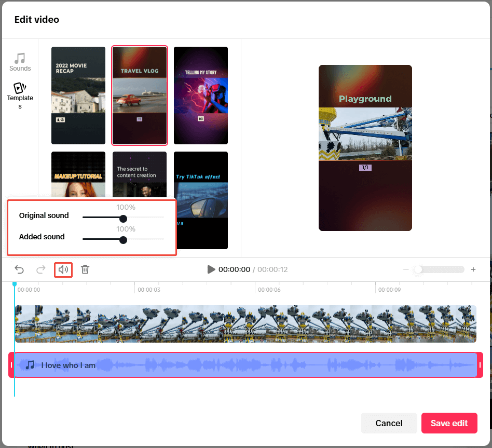This screenshot has width=492, height=448.
Task: Select the 2022 Movie Recap template
Action: pos(78,96)
